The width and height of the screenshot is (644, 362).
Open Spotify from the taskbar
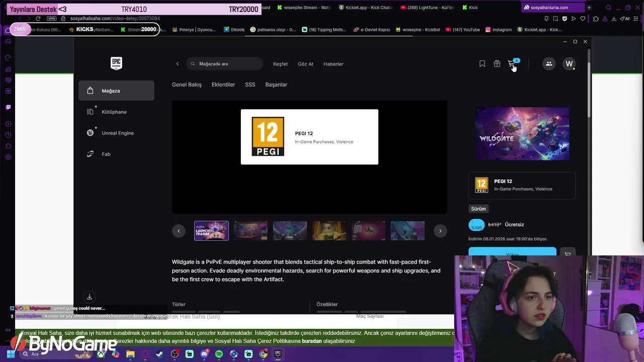[219, 354]
